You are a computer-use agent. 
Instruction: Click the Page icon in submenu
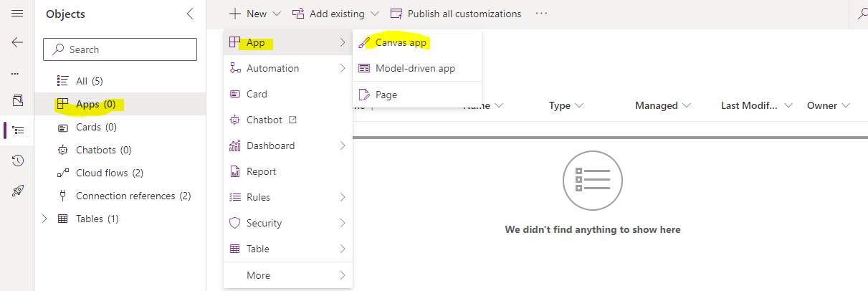point(363,95)
